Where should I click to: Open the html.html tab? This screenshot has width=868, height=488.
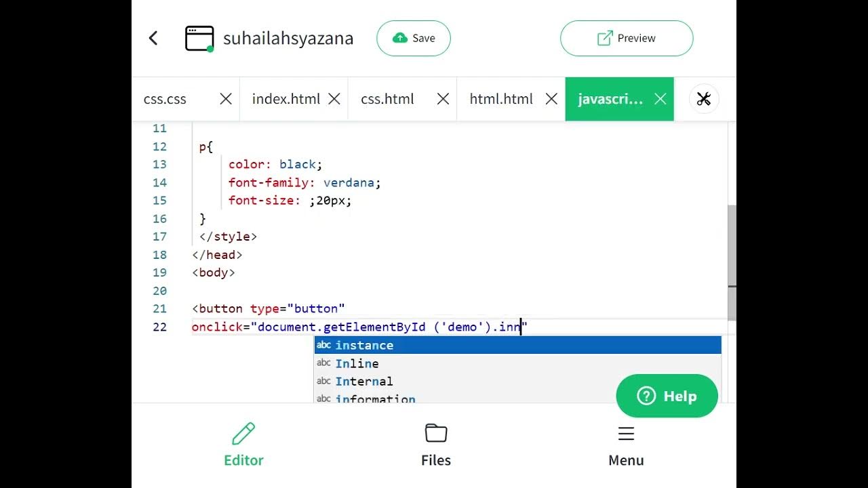point(501,99)
